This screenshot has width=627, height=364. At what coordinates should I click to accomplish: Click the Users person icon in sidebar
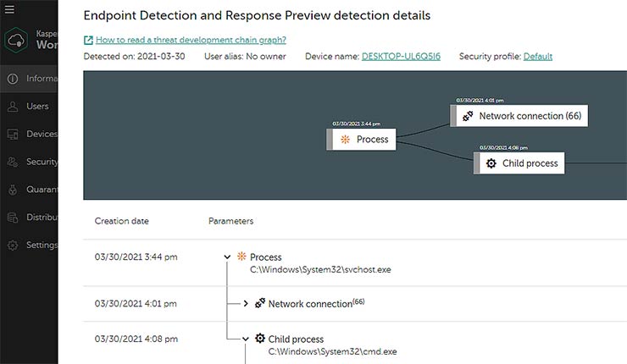[x=13, y=107]
